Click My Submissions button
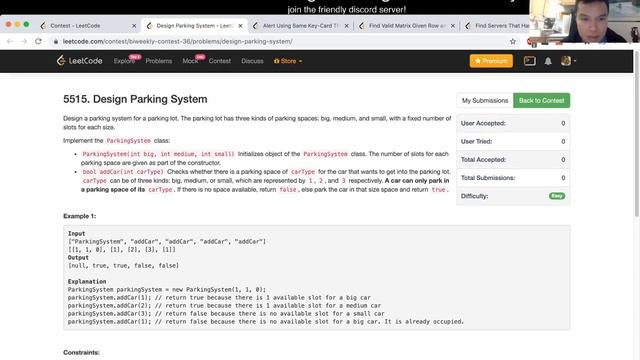640x360 pixels. click(485, 100)
